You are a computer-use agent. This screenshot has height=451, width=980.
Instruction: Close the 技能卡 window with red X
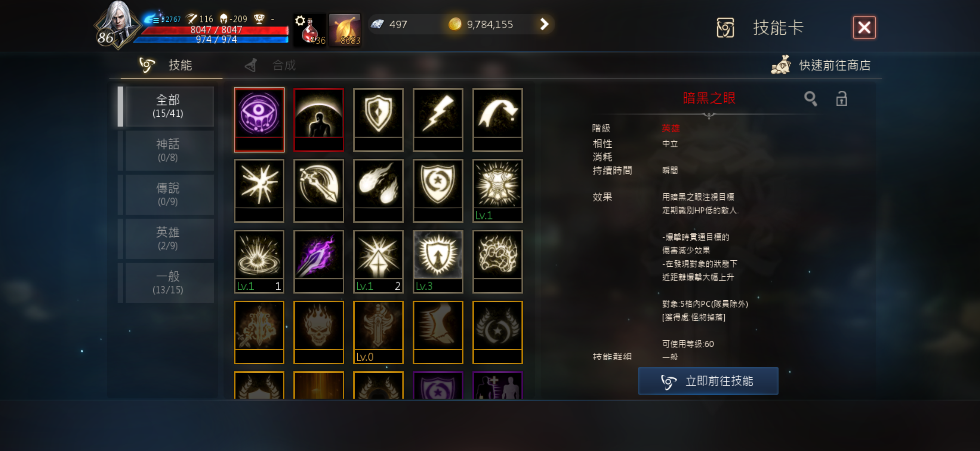(x=864, y=27)
